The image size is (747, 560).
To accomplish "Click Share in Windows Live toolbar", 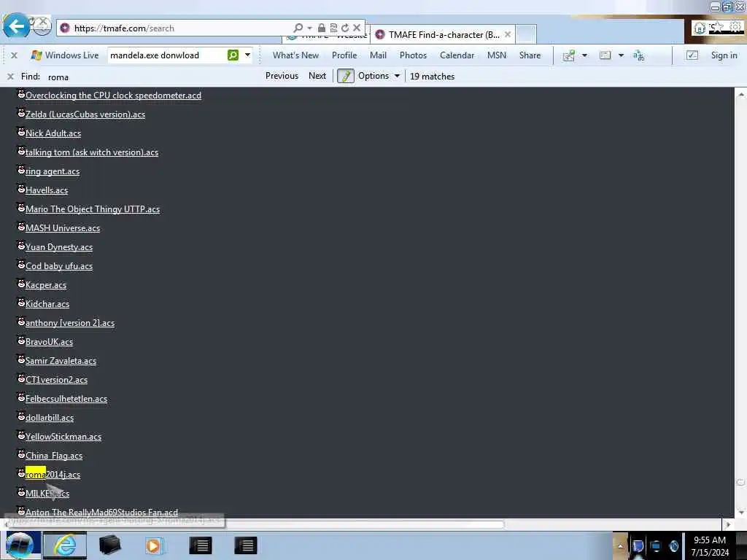I will (x=530, y=55).
